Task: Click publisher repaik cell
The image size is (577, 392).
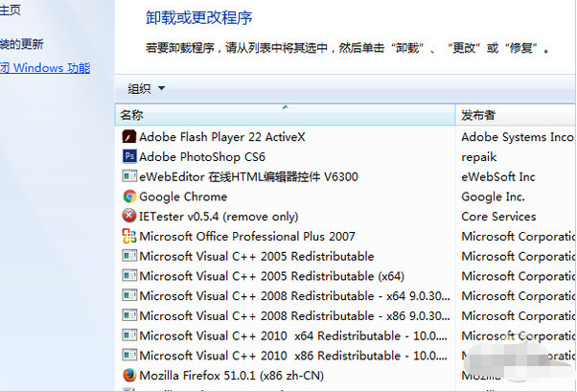Action: coord(478,157)
